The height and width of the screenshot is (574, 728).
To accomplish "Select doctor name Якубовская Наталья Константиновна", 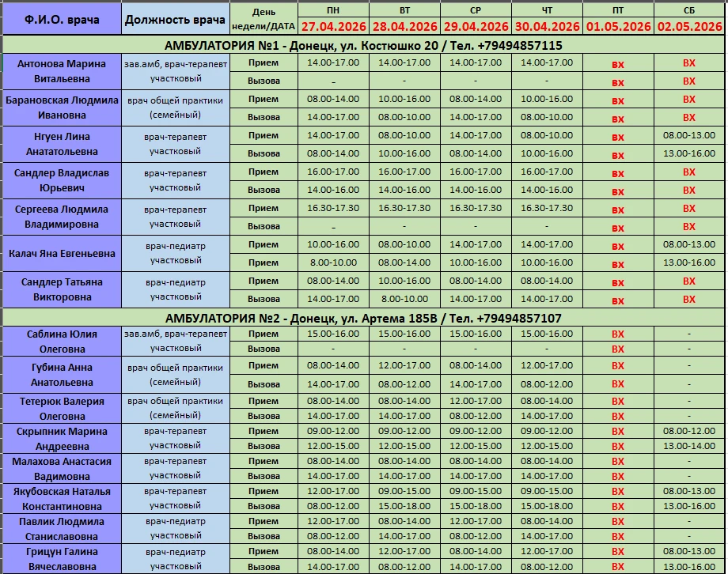I will pyautogui.click(x=62, y=499).
